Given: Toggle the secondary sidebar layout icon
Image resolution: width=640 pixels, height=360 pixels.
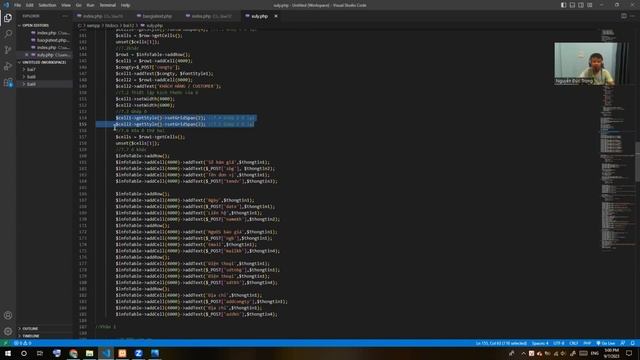Looking at the screenshot, I should click(x=581, y=5).
